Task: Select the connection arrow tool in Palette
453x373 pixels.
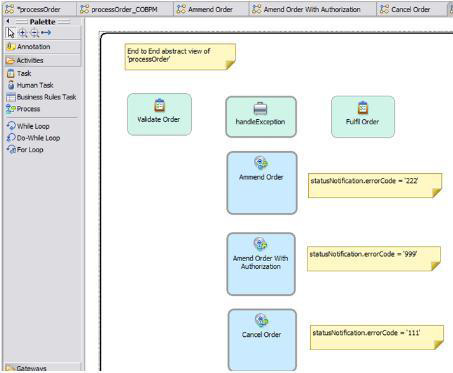Action: coord(46,33)
